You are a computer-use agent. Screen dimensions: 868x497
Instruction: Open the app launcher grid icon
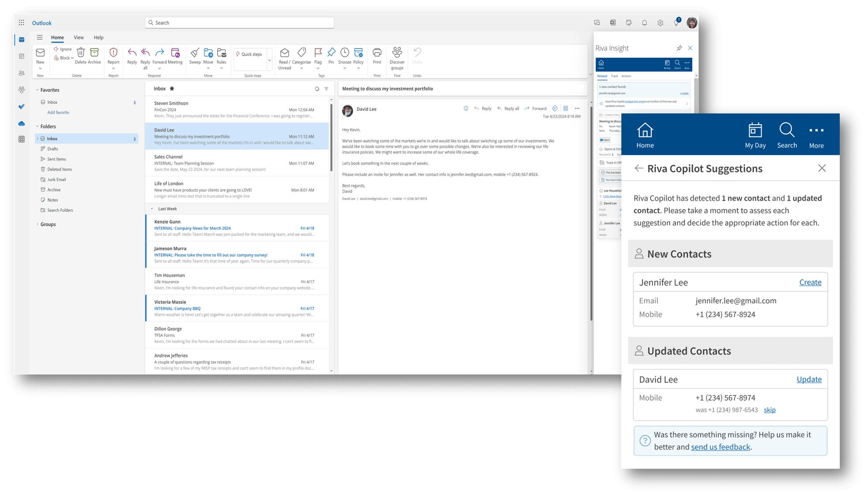coord(22,23)
